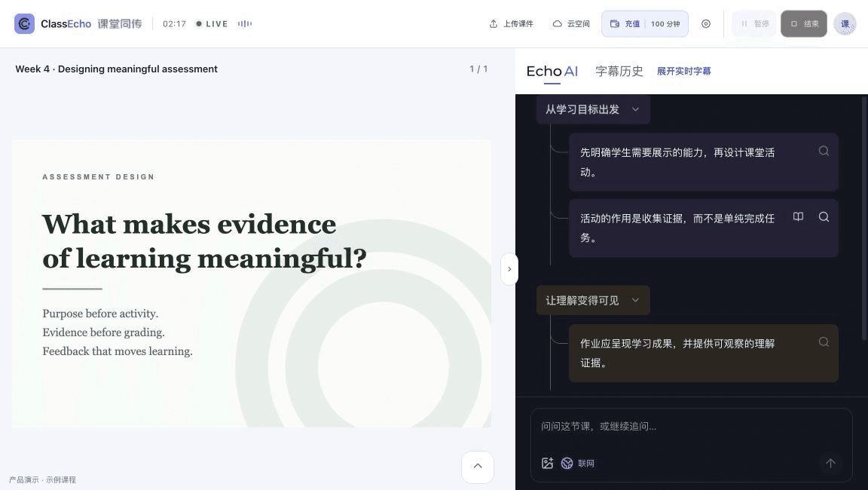
Task: Click the upload courseware button
Action: pos(511,24)
